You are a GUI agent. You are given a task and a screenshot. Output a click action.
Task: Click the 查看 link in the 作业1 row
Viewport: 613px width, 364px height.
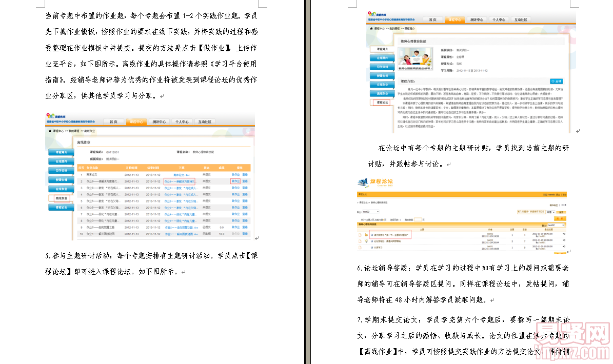pos(245,234)
